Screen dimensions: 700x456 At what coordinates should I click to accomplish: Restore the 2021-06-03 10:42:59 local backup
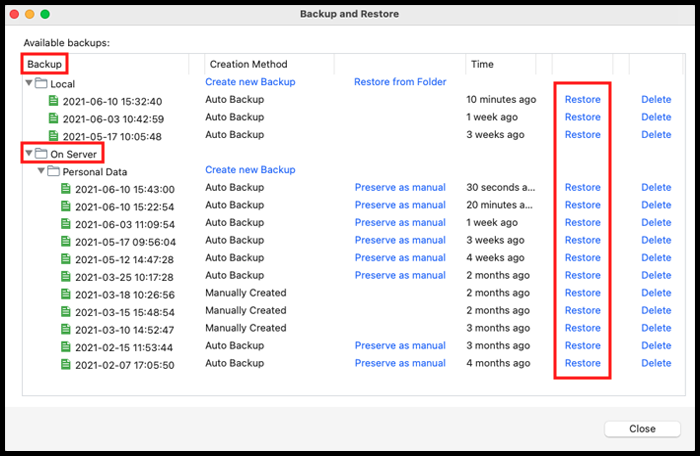tap(582, 117)
